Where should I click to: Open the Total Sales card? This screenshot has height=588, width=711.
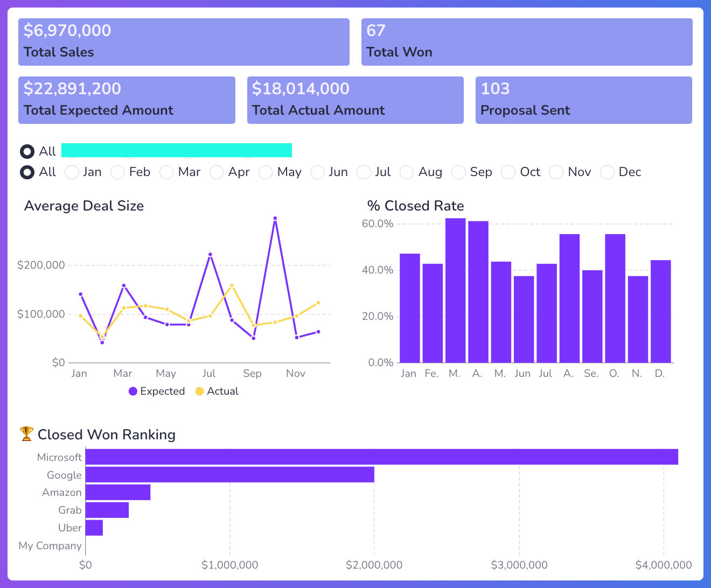pyautogui.click(x=184, y=42)
